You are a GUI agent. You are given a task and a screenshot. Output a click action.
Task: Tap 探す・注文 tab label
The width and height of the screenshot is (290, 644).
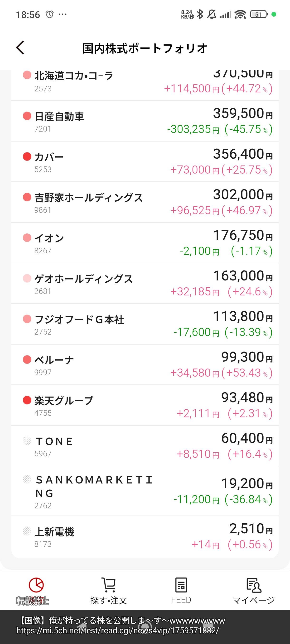(x=109, y=600)
